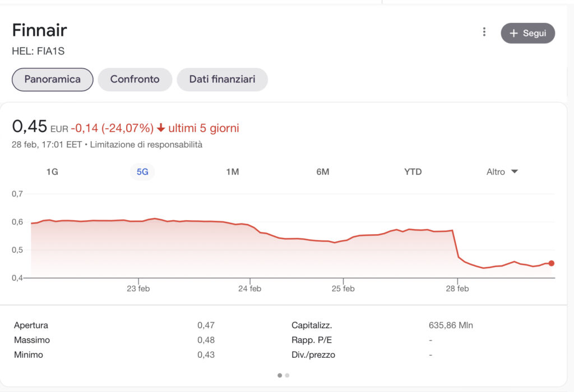Open the three-dot more options menu

[x=484, y=32]
